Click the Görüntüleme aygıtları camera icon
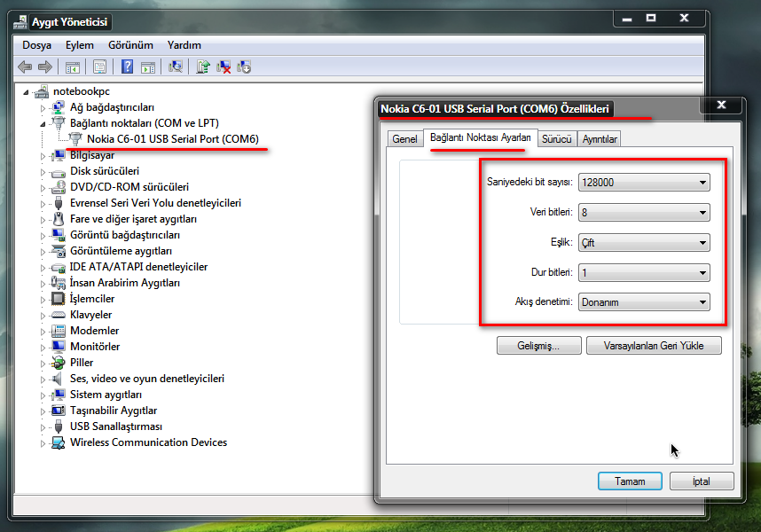The height and width of the screenshot is (532, 761). pyautogui.click(x=59, y=251)
